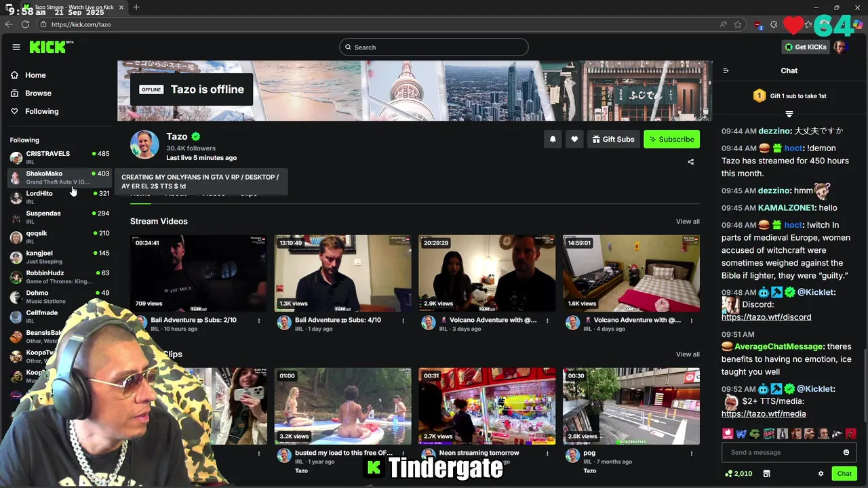Open kangjoel channel in Following list
The image size is (868, 488).
[60, 257]
